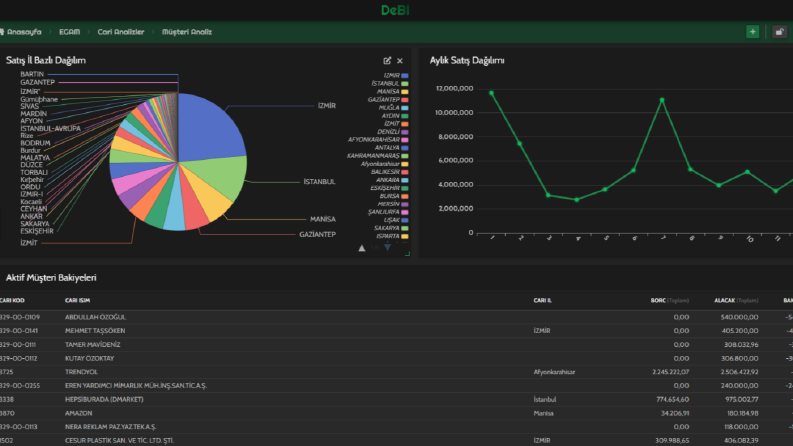Click the 975.002,77 alacak value
793x446 pixels.
point(739,399)
